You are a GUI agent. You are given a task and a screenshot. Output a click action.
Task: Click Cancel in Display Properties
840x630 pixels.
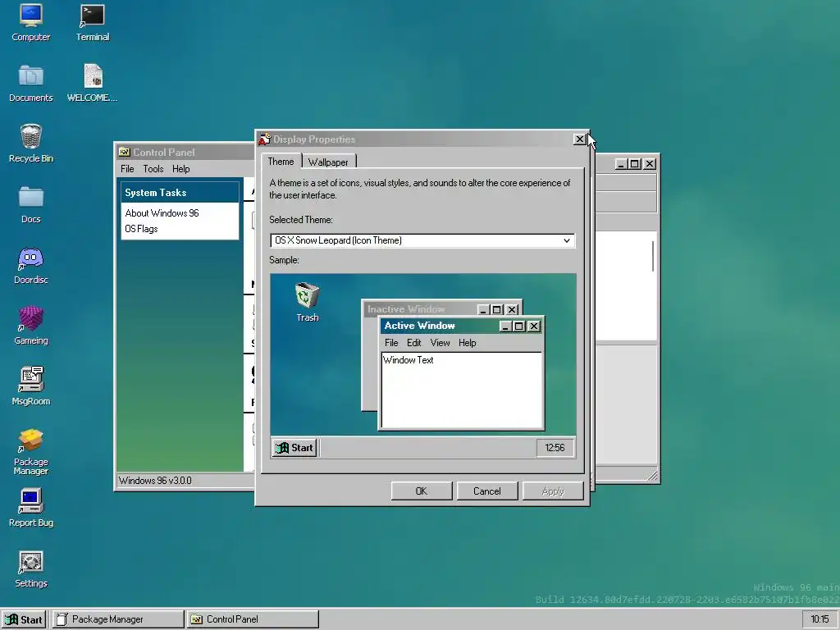point(487,491)
